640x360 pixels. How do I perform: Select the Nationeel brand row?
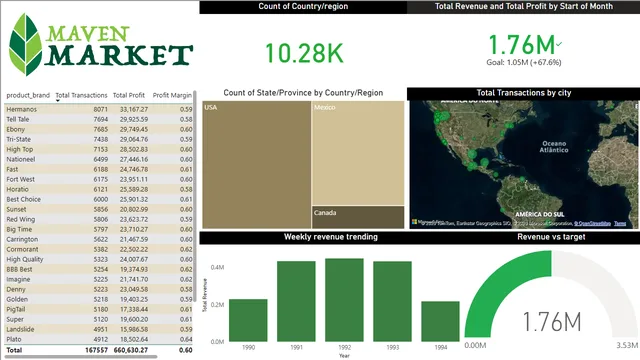pos(99,160)
